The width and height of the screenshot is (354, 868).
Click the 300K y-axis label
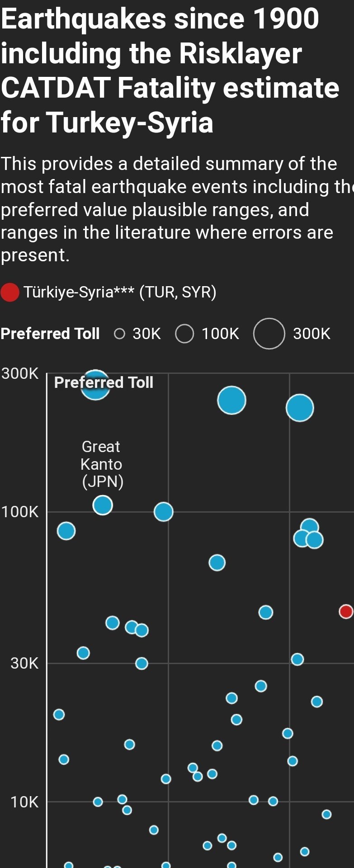pos(20,373)
